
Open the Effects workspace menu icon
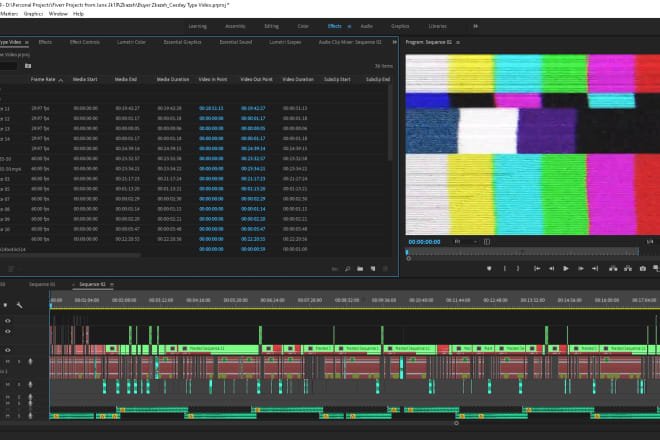pos(349,26)
